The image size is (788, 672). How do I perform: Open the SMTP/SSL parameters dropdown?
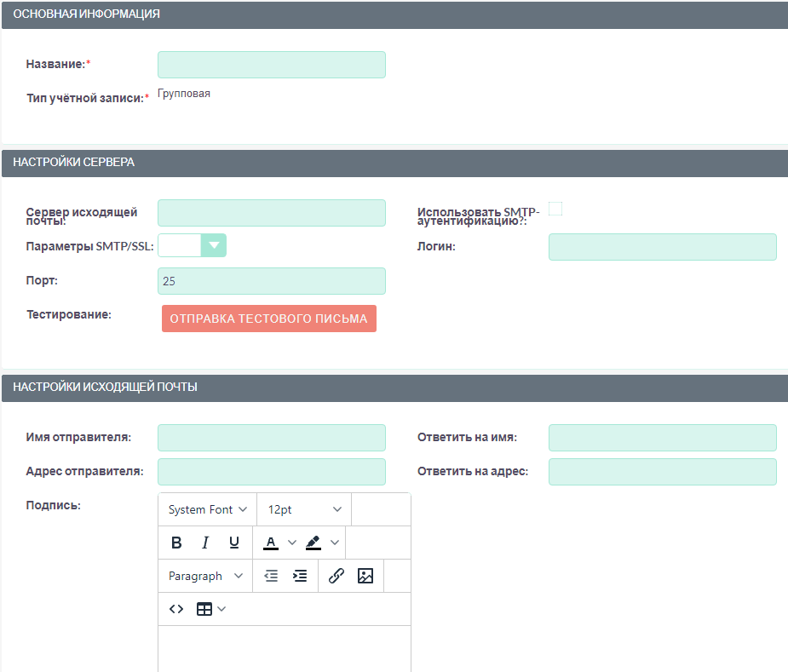tap(213, 245)
